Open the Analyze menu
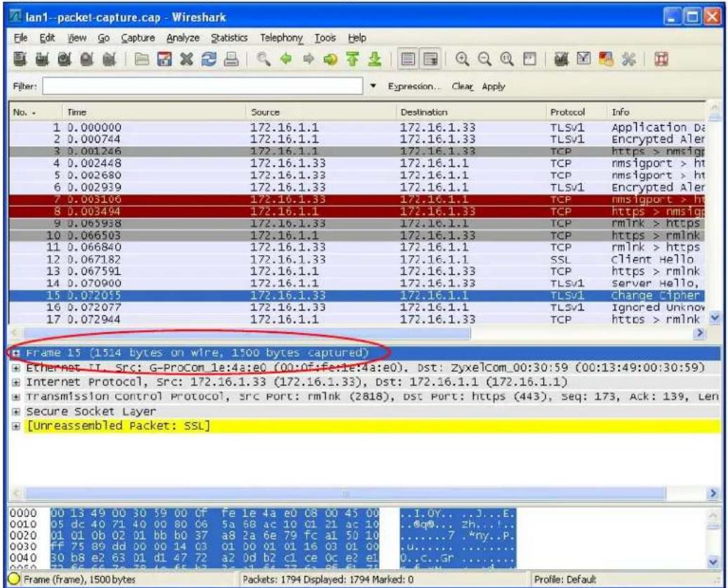This screenshot has height=588, width=728. [x=183, y=38]
